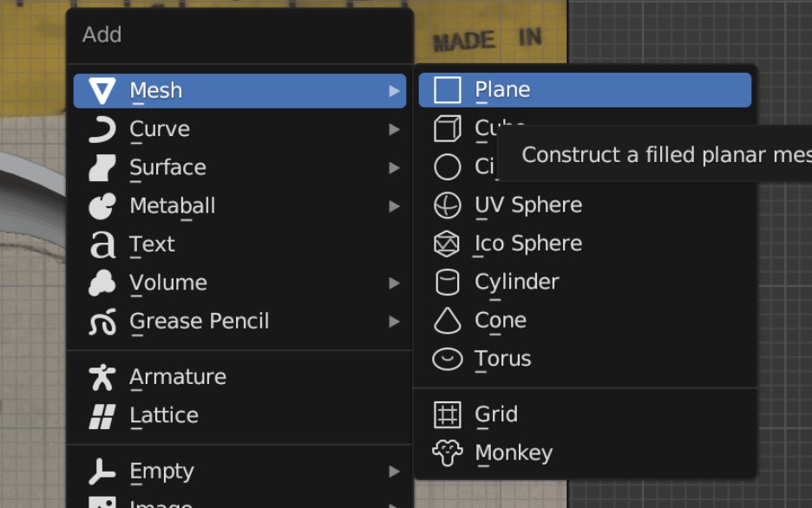Image resolution: width=812 pixels, height=508 pixels.
Task: Click the Torus icon
Action: (x=447, y=359)
